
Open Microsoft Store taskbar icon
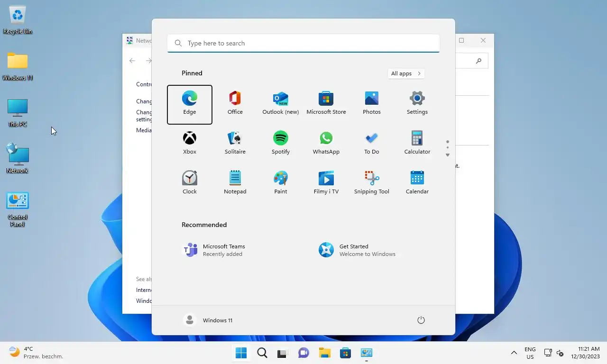tap(345, 353)
